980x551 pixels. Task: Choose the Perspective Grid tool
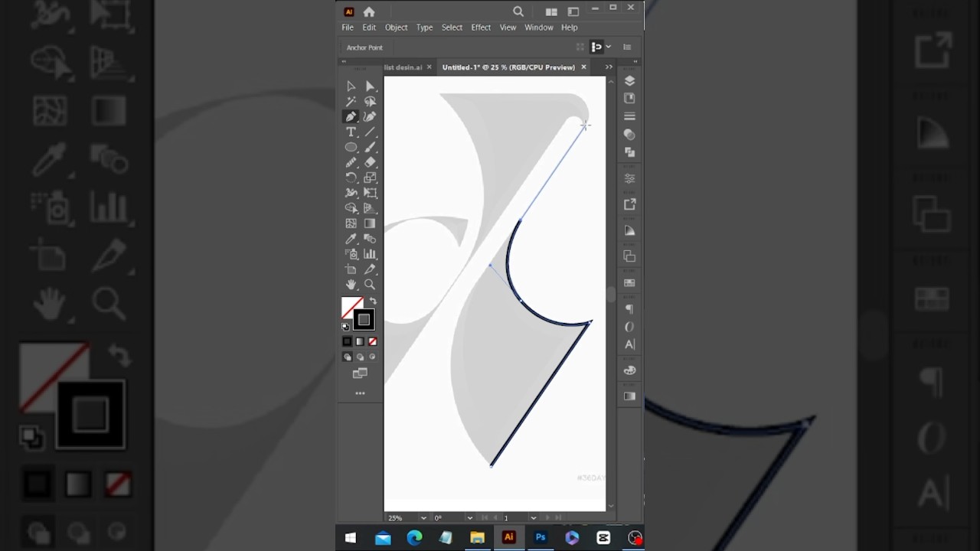[370, 208]
